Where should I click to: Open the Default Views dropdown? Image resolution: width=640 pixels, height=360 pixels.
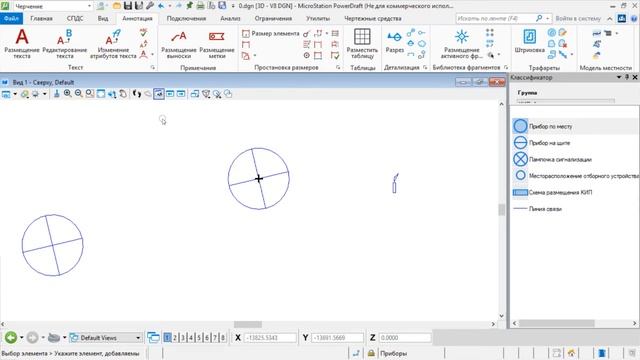[138, 338]
